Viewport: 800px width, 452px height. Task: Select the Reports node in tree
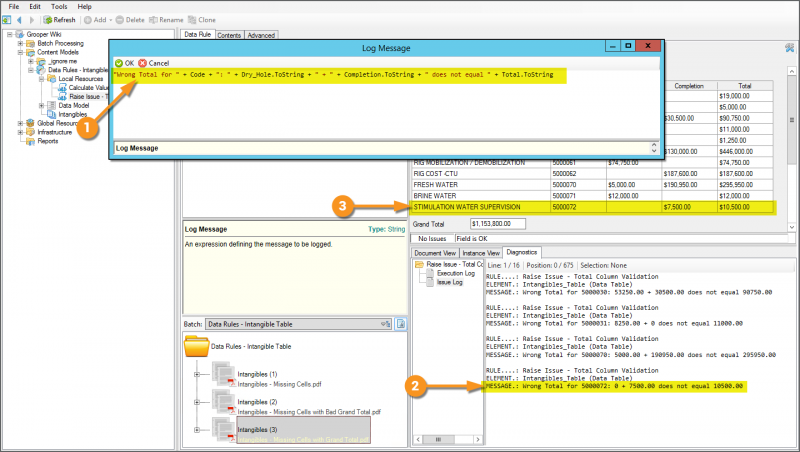47,141
